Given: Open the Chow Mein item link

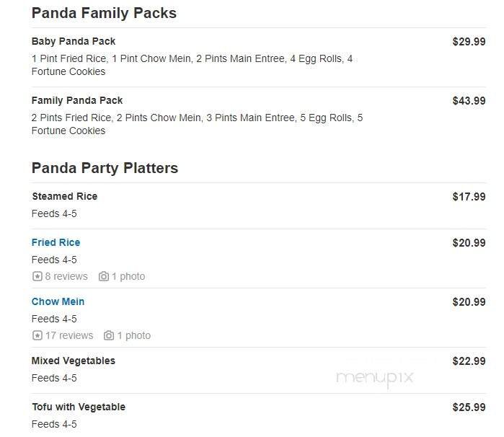Looking at the screenshot, I should (x=58, y=301).
